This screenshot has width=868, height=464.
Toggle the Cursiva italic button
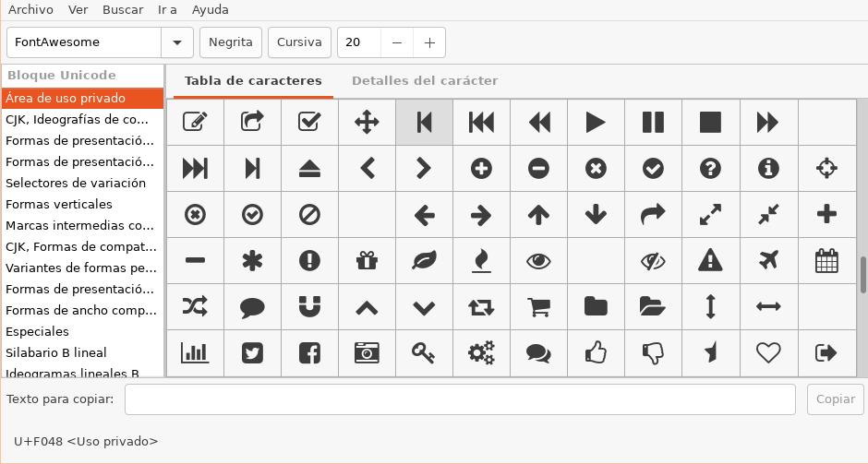click(x=299, y=42)
